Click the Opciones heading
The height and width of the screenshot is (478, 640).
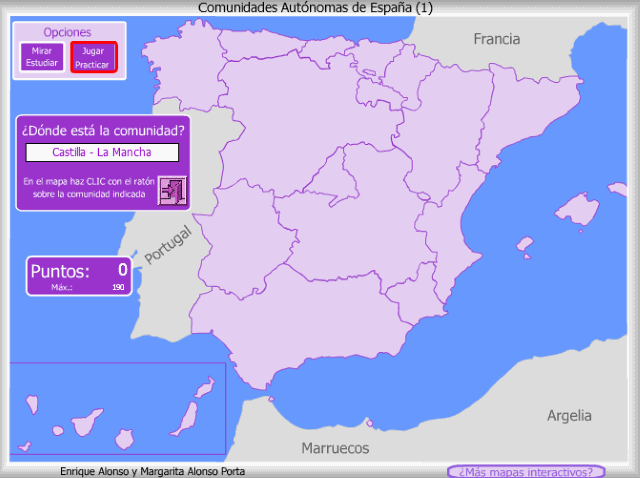(x=67, y=32)
